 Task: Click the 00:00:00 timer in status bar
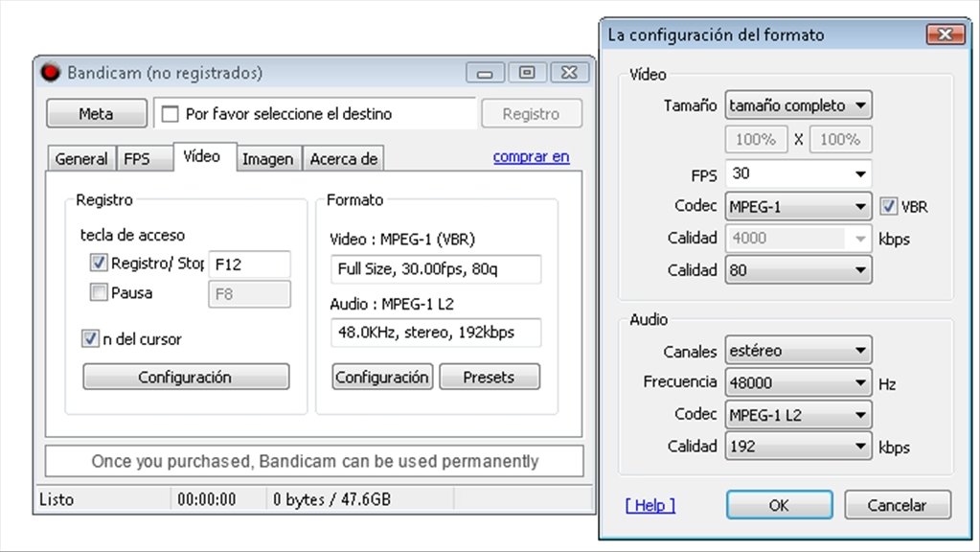[206, 499]
